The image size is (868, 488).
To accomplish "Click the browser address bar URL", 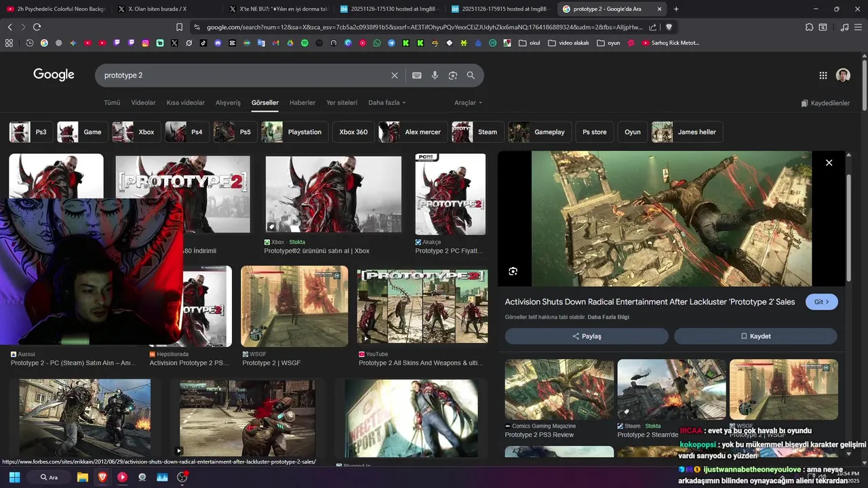I will click(425, 27).
